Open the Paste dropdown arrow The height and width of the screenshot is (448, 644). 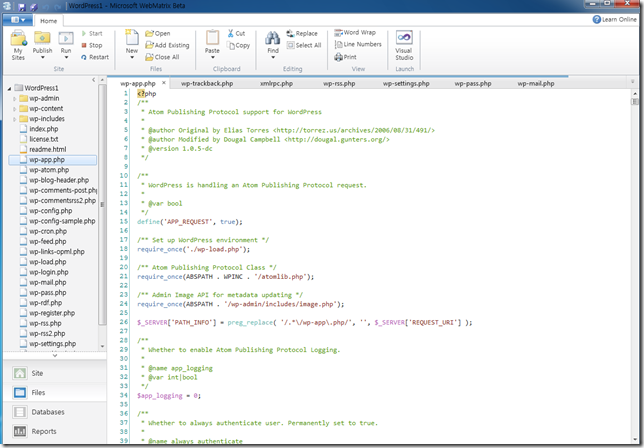212,57
